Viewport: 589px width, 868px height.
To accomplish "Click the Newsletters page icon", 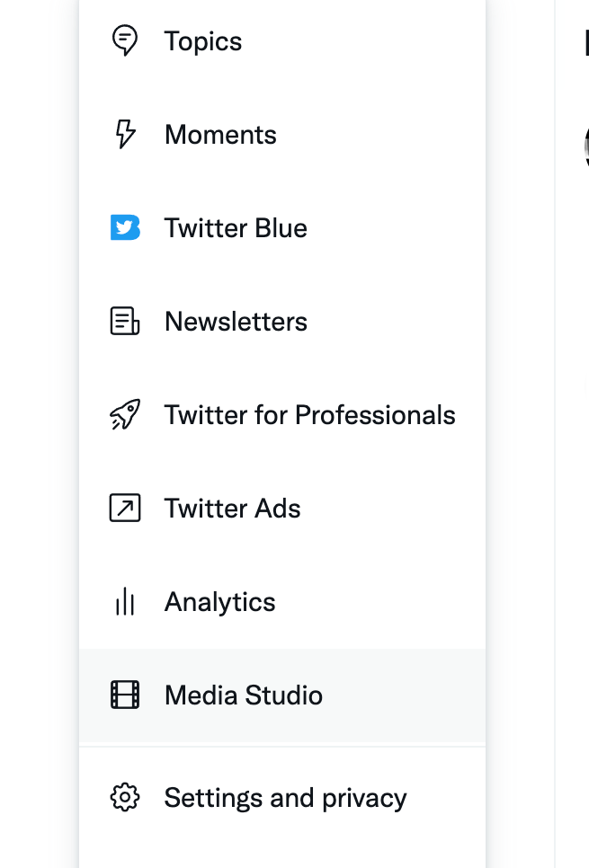I will point(125,321).
